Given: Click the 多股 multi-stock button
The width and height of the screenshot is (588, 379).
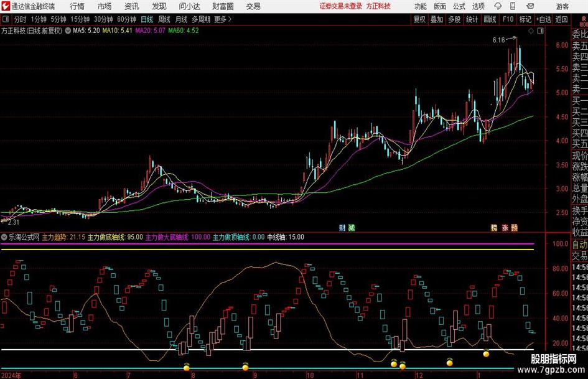Looking at the screenshot, I should (x=454, y=19).
